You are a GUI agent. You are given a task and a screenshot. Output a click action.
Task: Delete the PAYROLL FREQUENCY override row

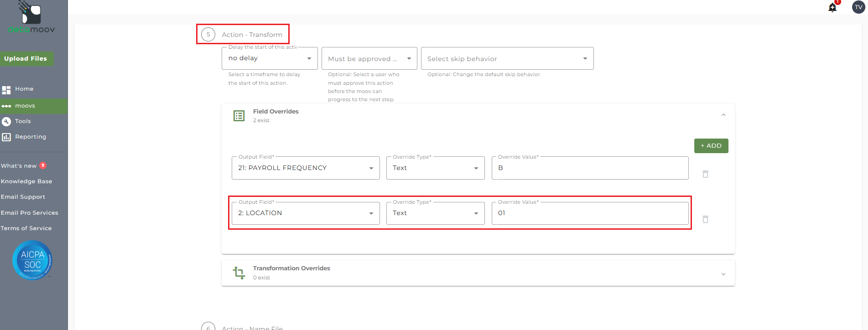point(705,174)
